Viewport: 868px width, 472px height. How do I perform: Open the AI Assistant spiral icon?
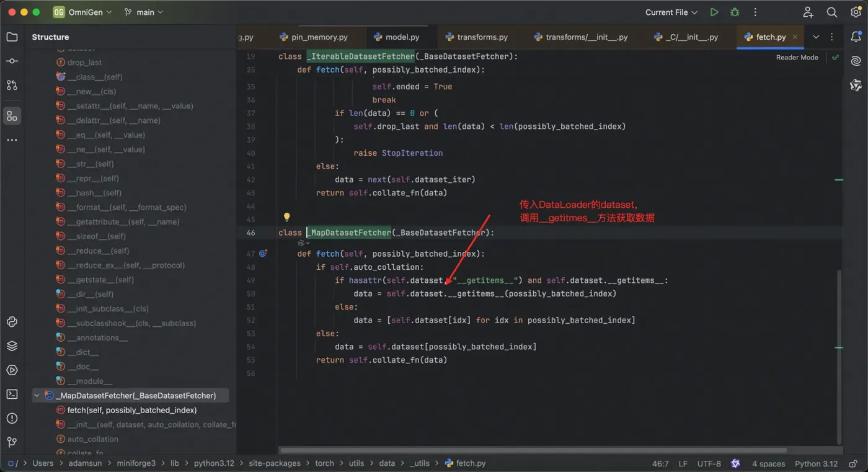tap(856, 61)
